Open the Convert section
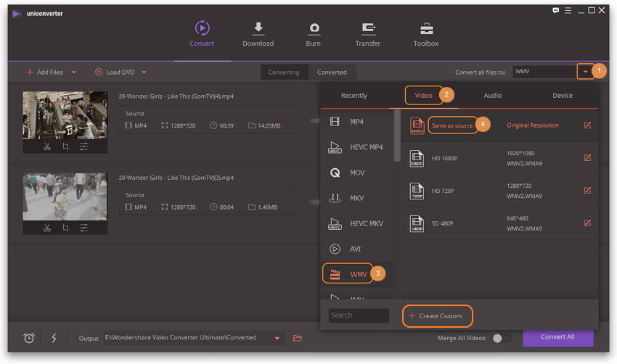The height and width of the screenshot is (364, 617). pos(202,34)
